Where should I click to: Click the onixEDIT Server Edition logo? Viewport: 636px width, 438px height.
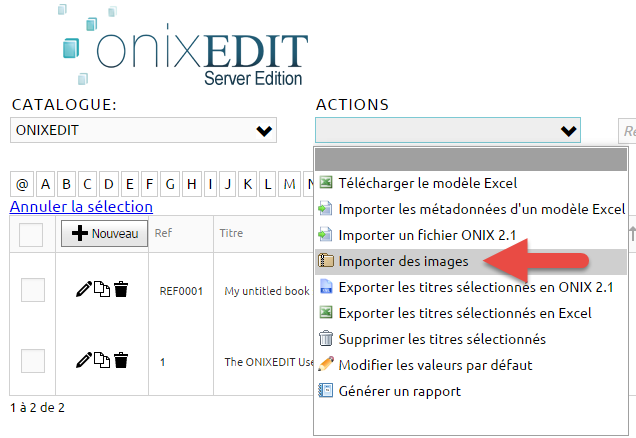(185, 45)
